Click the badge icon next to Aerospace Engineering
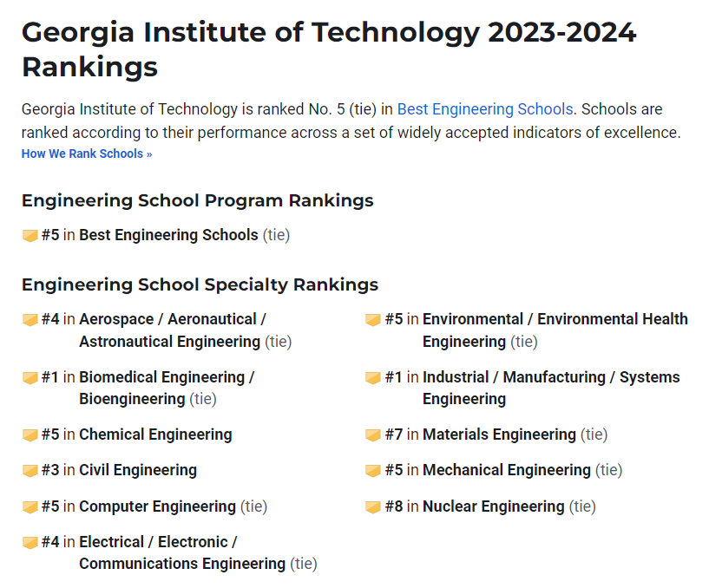The width and height of the screenshot is (709, 588). 30,320
